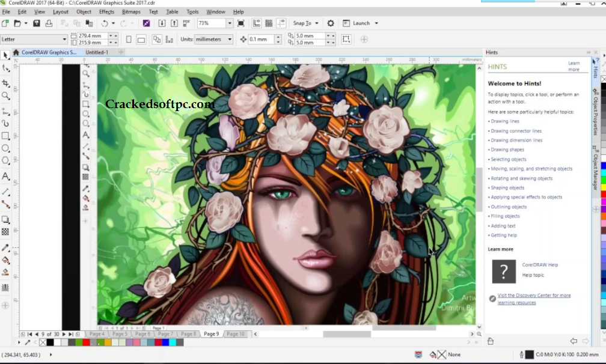The image size is (606, 364).
Task: Open the arrow beside the Open folder icon
Action: [26, 23]
